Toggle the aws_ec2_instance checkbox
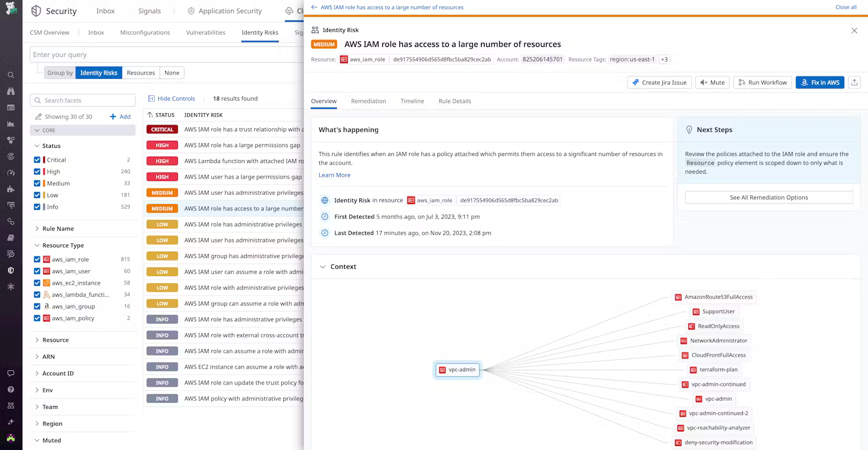The width and height of the screenshot is (868, 450). pos(37,283)
